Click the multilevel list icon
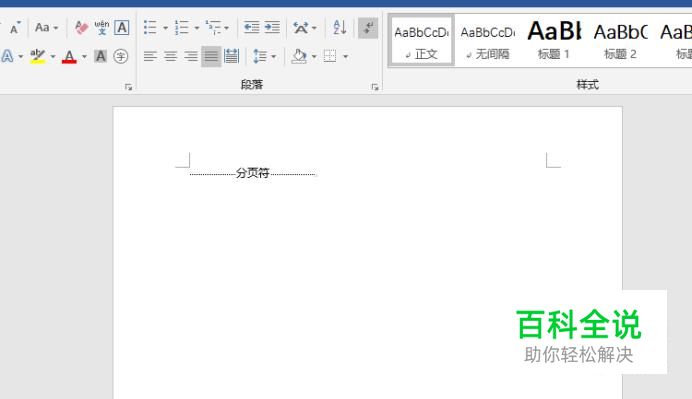 click(214, 28)
